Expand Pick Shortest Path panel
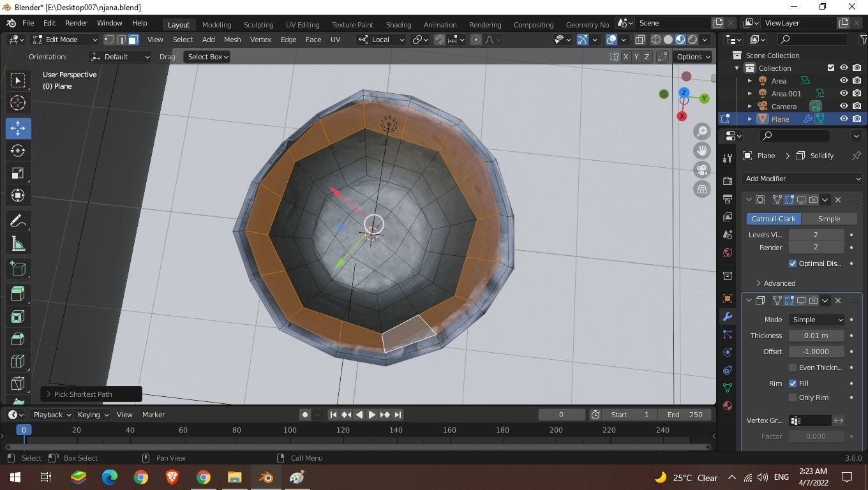Screen dimensions: 868x490 pyautogui.click(x=91, y=394)
